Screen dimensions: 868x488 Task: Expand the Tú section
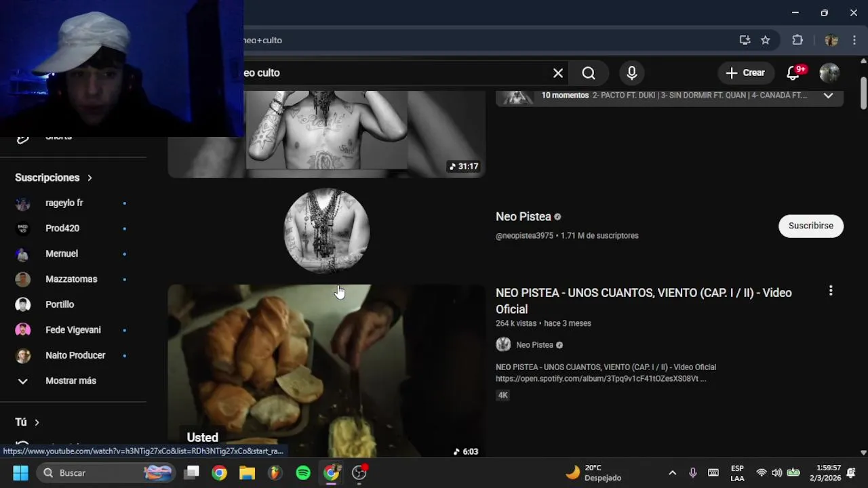pos(27,422)
